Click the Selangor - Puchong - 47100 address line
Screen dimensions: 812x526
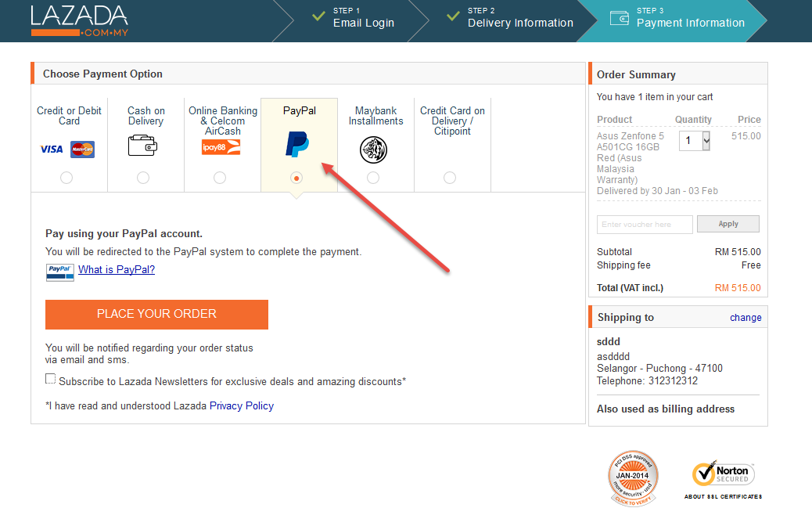tap(659, 369)
